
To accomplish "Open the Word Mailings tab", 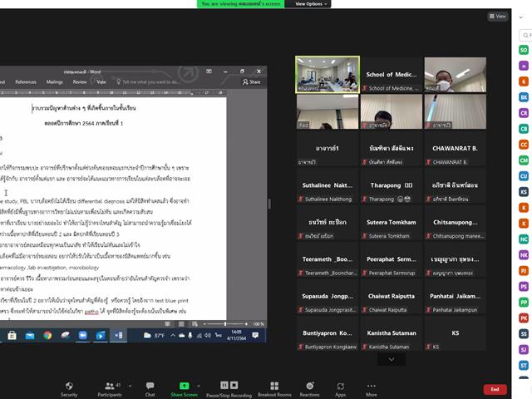I will click(x=54, y=81).
